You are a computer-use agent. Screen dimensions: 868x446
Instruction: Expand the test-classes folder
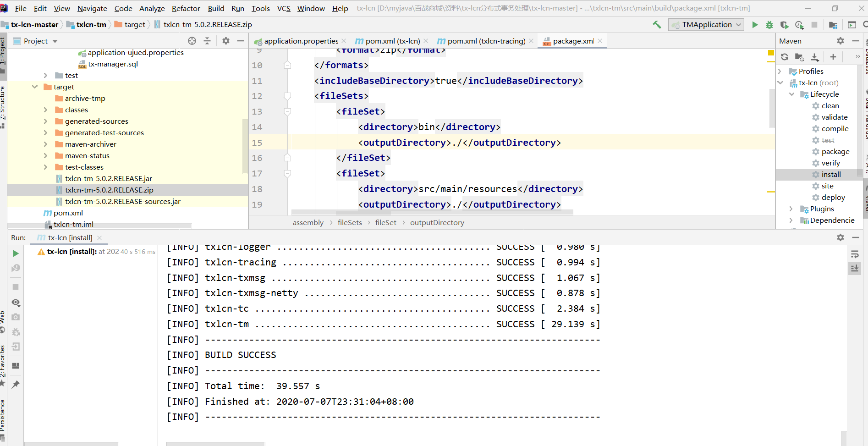(45, 167)
